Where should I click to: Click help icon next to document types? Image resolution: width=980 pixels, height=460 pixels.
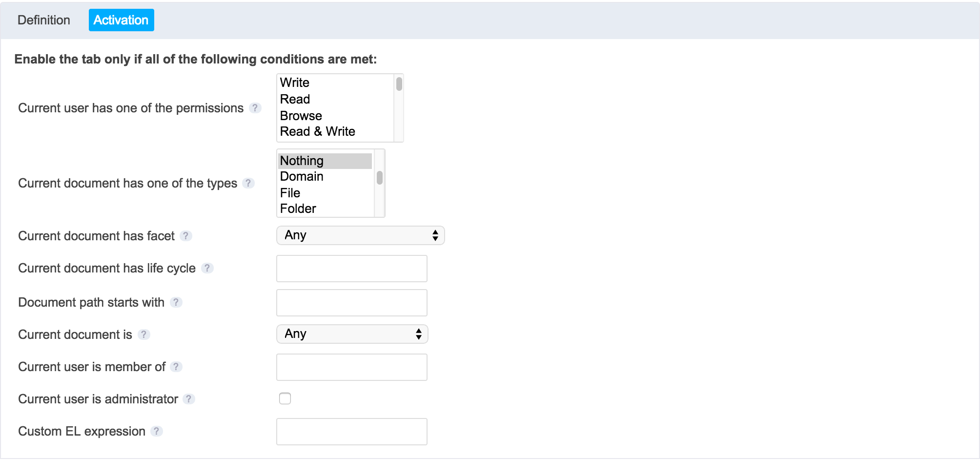[x=248, y=183]
